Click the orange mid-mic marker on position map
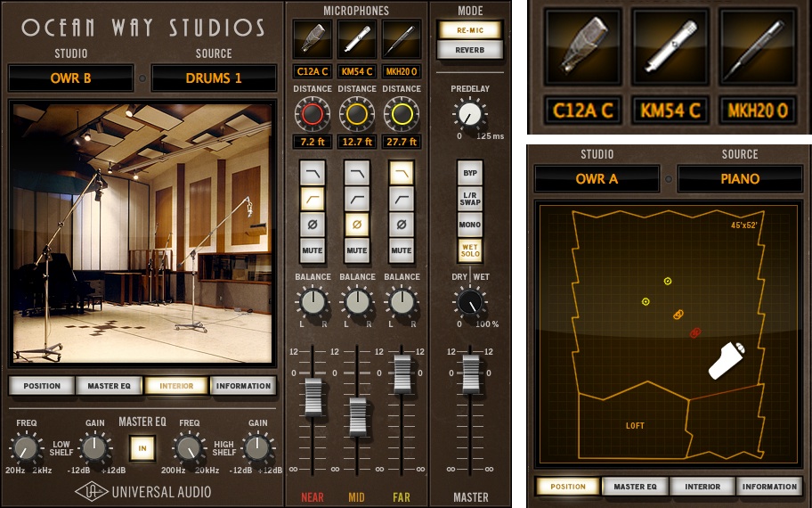 point(678,314)
